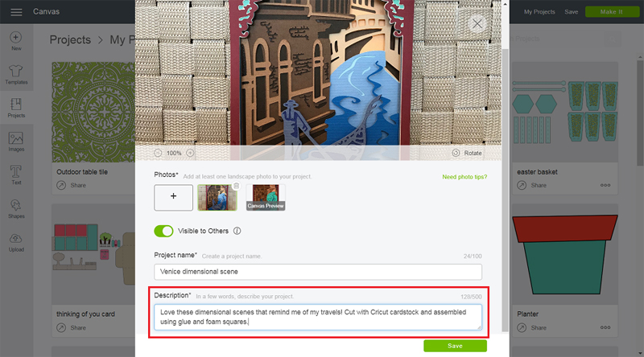Select the Canvas Preview thumbnail
Viewport: 644px width, 357px height.
tap(266, 197)
